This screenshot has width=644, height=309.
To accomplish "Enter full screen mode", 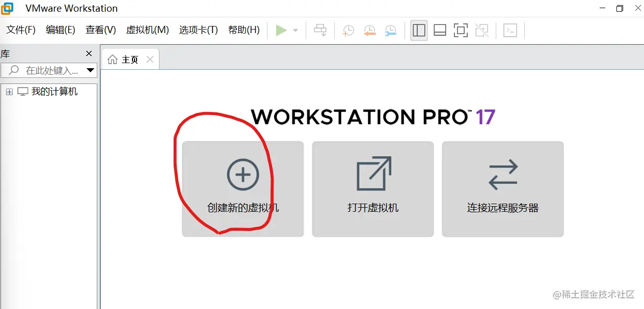I will point(460,31).
